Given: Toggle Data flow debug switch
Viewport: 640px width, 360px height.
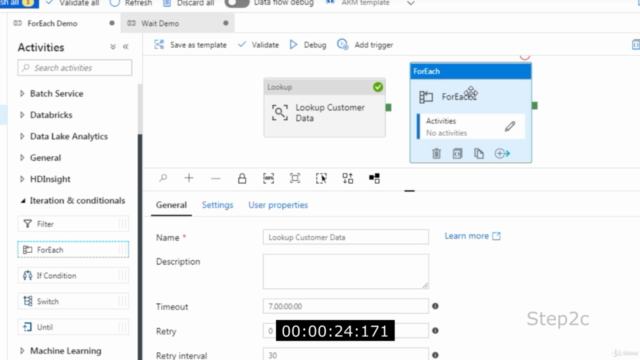Looking at the screenshot, I should 237,3.
